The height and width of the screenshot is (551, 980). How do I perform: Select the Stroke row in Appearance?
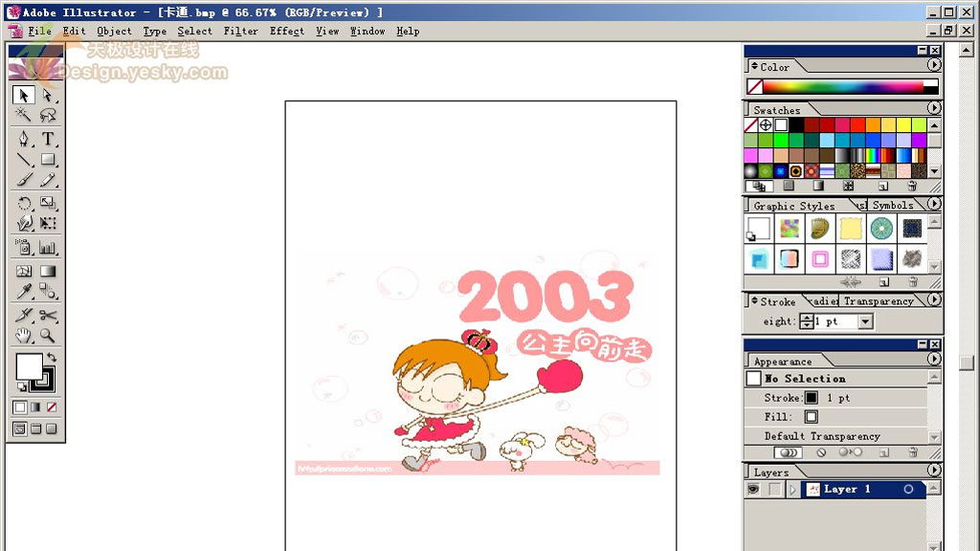(x=836, y=398)
